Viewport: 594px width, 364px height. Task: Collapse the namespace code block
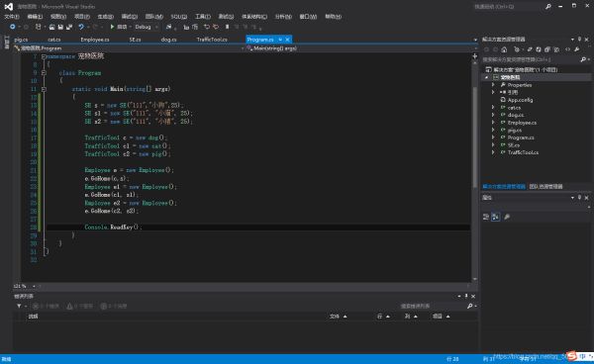[x=44, y=56]
